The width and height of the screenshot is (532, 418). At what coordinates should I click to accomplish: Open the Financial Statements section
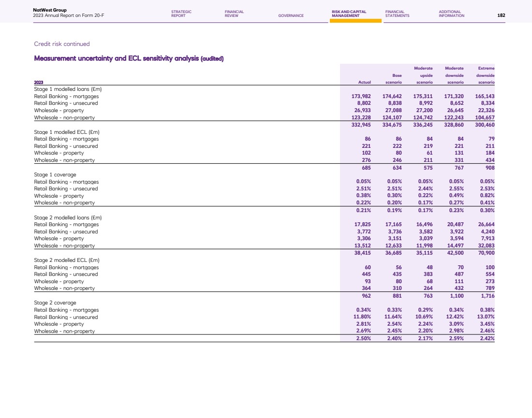click(397, 14)
